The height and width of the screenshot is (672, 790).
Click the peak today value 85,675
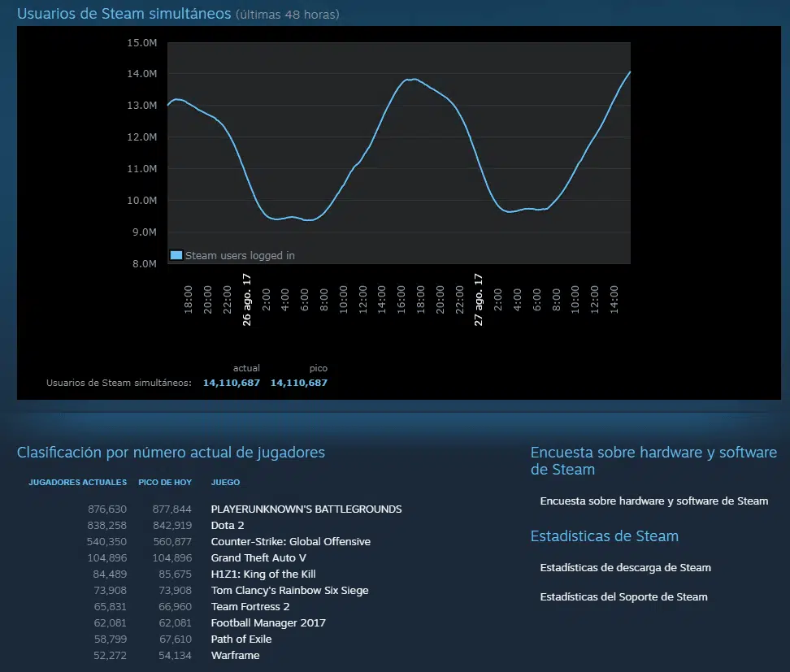pyautogui.click(x=175, y=574)
